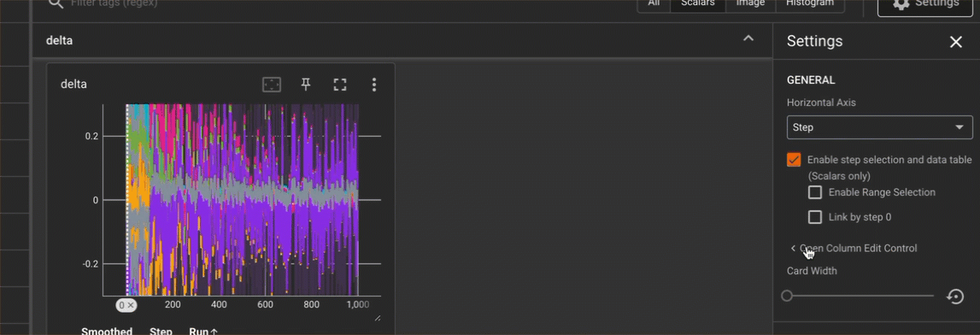Click the Card Width slider handle
Image resolution: width=980 pixels, height=335 pixels.
[x=787, y=296]
